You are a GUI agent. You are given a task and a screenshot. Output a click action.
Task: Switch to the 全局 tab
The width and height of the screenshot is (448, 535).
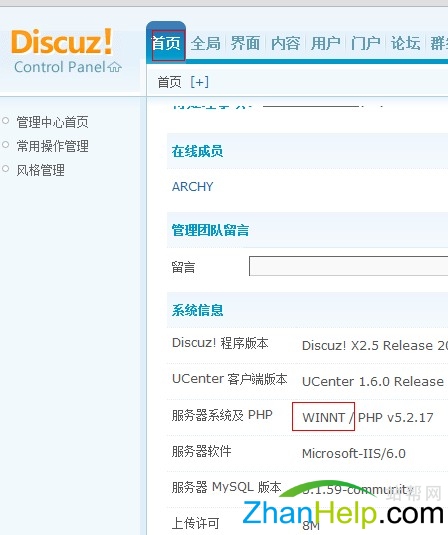(205, 43)
